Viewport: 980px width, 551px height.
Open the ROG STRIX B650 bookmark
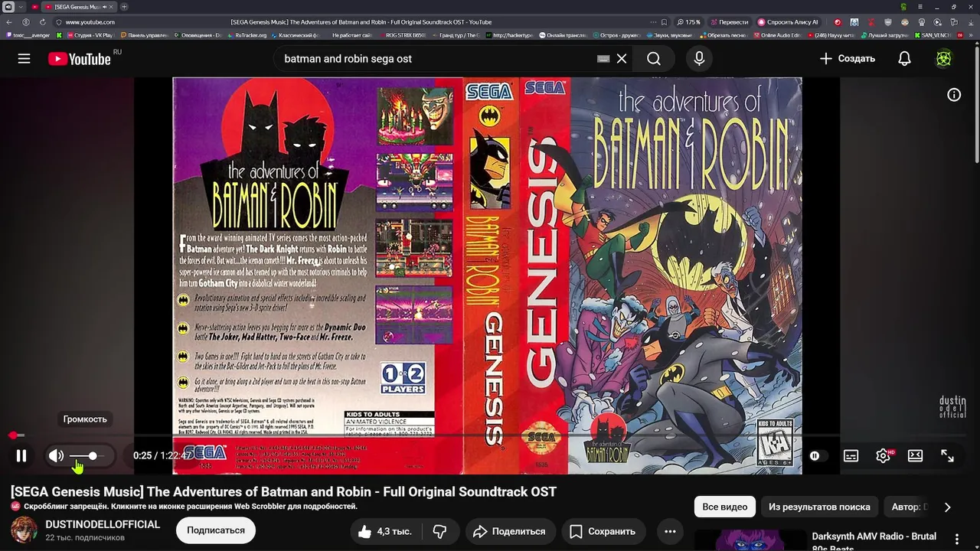[401, 35]
